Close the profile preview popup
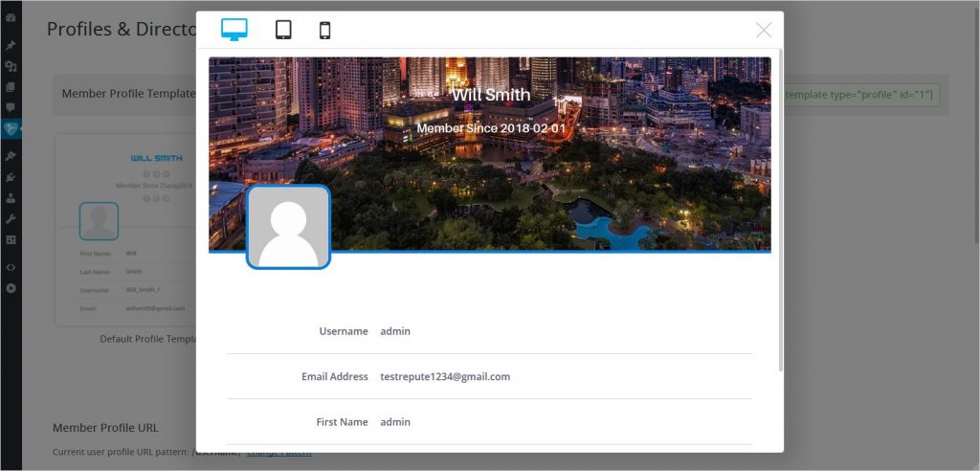Image resolution: width=980 pixels, height=471 pixels. [764, 30]
